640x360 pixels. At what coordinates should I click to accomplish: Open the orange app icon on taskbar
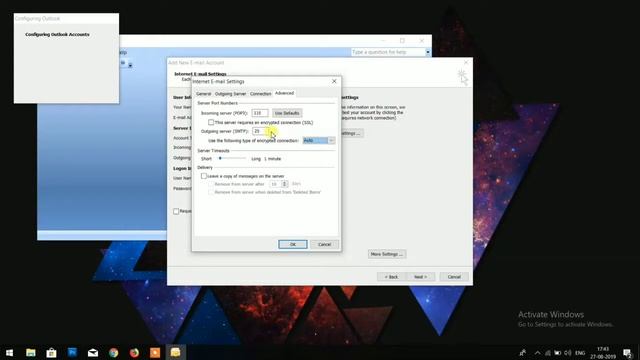point(155,353)
